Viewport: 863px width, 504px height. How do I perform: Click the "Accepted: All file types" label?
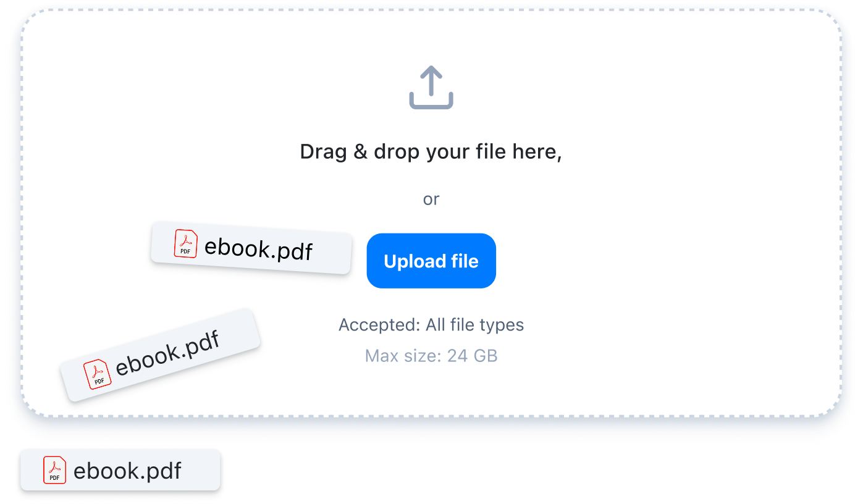(431, 325)
